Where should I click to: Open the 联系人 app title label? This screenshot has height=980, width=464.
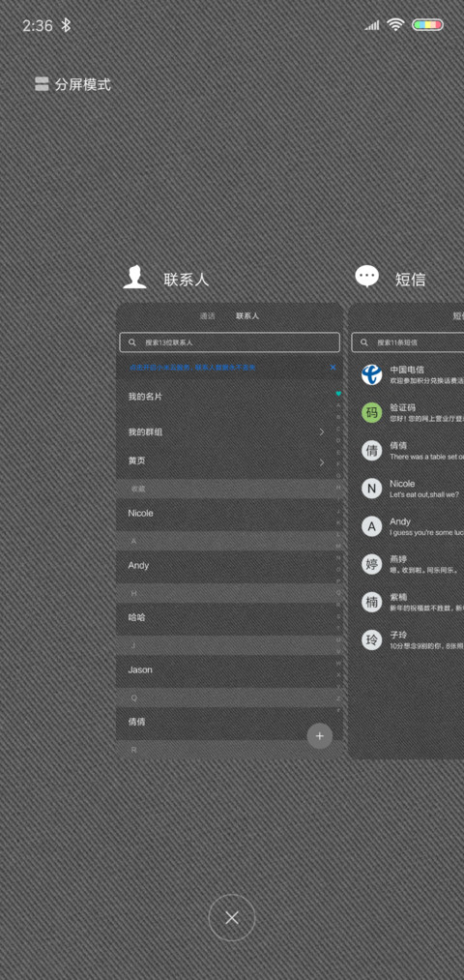tap(187, 280)
